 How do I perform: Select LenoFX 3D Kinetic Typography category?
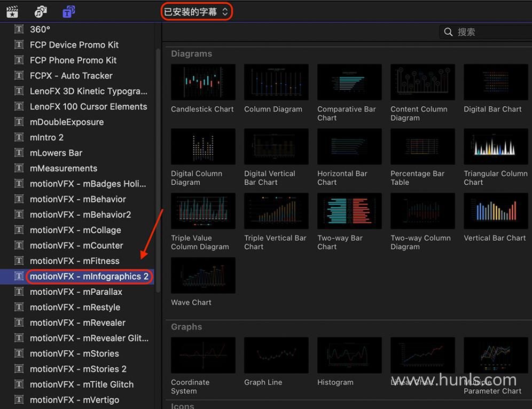[77, 91]
